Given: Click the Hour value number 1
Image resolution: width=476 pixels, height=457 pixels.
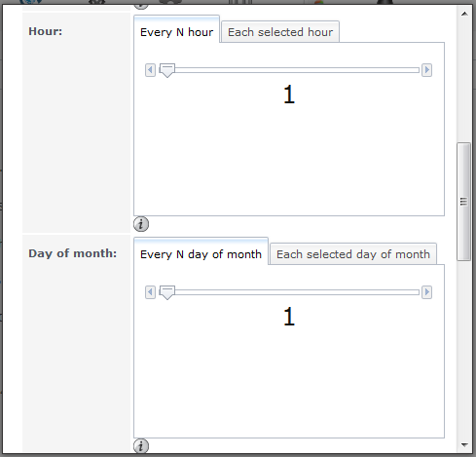Looking at the screenshot, I should 289,95.
